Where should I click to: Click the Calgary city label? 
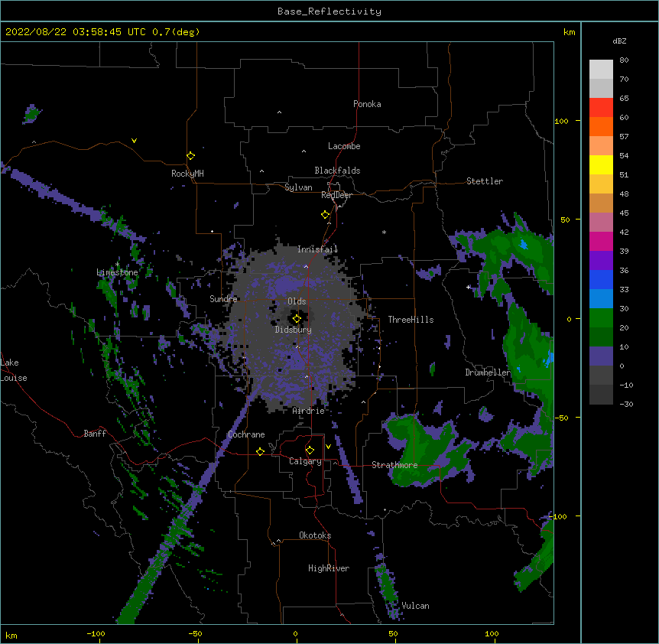[x=305, y=461]
